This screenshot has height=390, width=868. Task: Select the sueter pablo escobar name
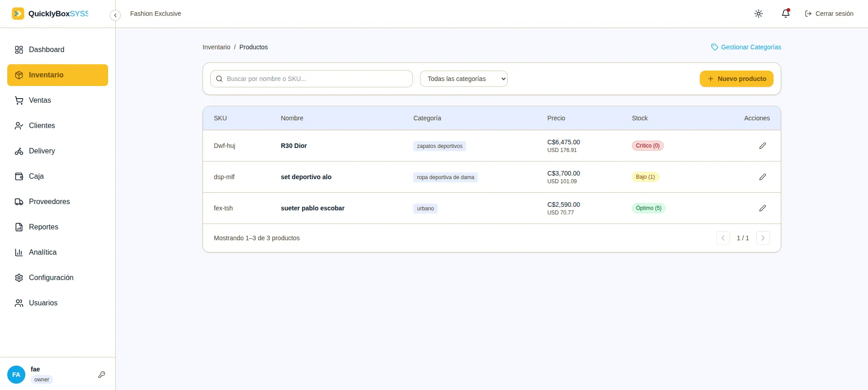pyautogui.click(x=312, y=208)
